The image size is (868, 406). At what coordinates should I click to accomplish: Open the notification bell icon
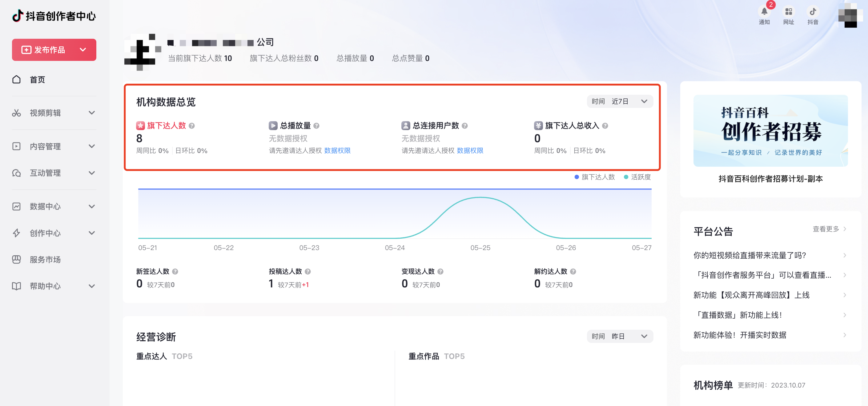point(764,12)
